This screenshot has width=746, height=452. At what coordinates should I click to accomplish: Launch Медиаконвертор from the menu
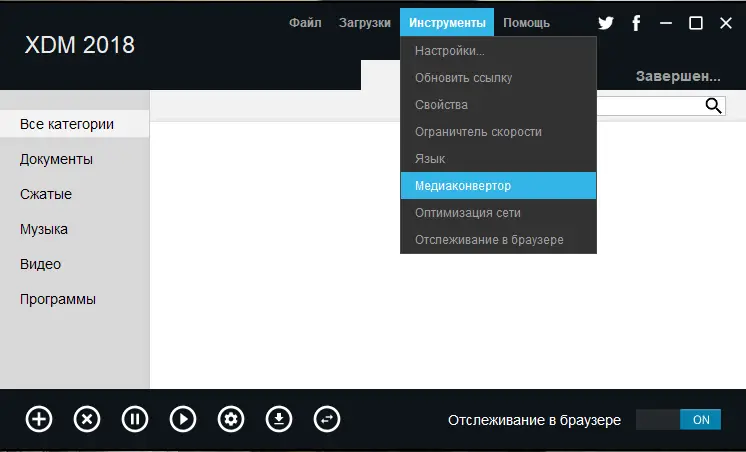point(498,186)
